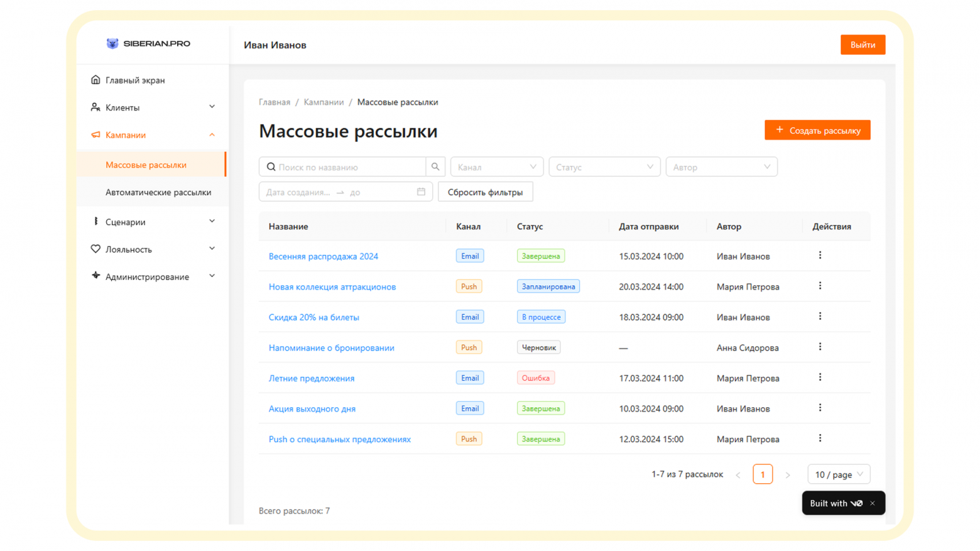This screenshot has height=551, width=980.
Task: Go to next page arrow
Action: coord(787,475)
